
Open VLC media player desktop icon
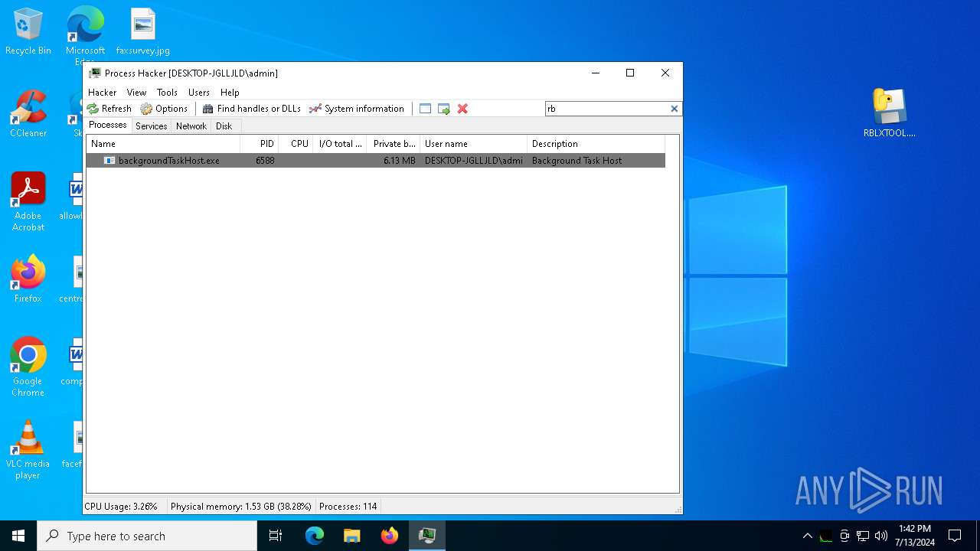(28, 450)
